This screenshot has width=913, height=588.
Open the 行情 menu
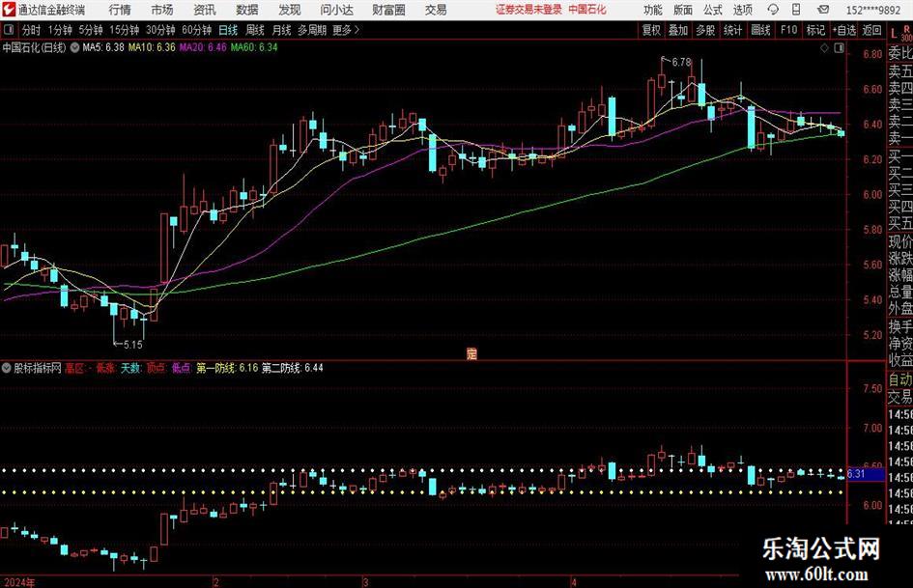pos(120,10)
